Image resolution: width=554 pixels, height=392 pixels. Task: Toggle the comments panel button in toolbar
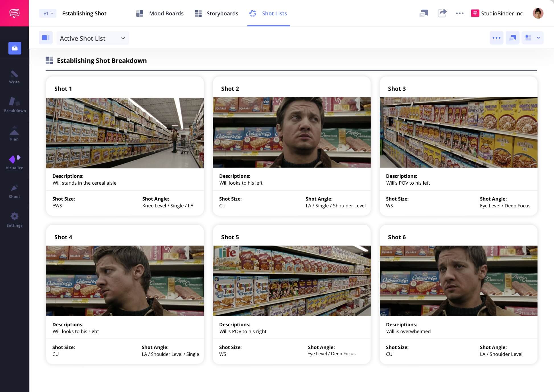[512, 38]
